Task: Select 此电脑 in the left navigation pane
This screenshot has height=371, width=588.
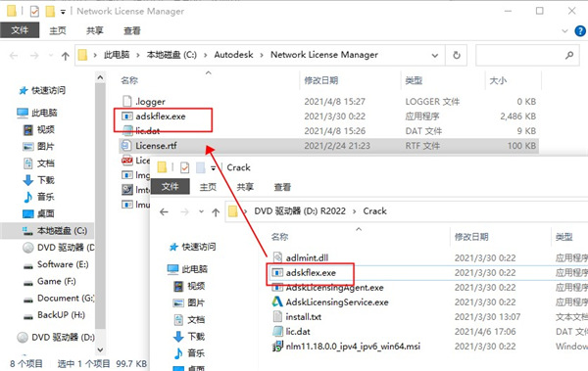Action: tap(37, 113)
